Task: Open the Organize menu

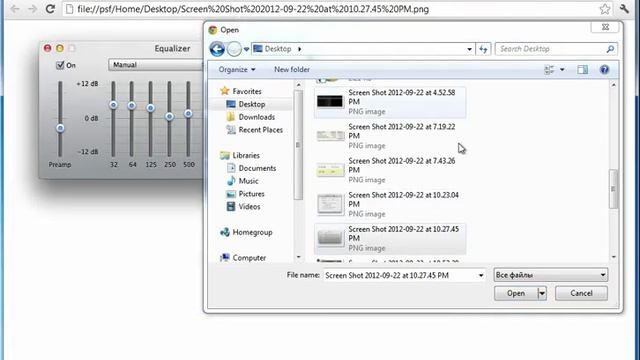Action: click(x=237, y=69)
